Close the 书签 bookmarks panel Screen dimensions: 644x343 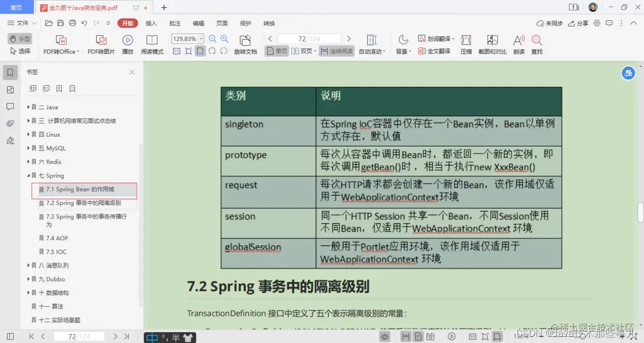coord(132,72)
